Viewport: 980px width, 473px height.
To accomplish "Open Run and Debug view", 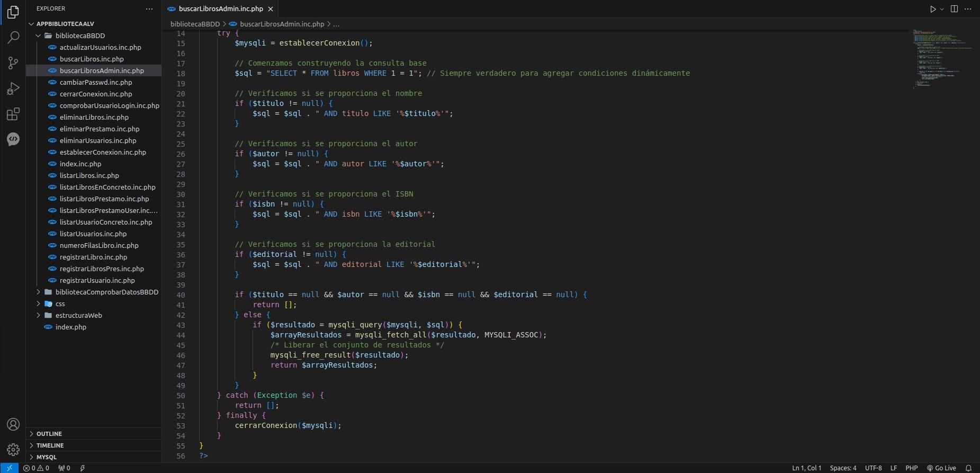I will tap(13, 88).
